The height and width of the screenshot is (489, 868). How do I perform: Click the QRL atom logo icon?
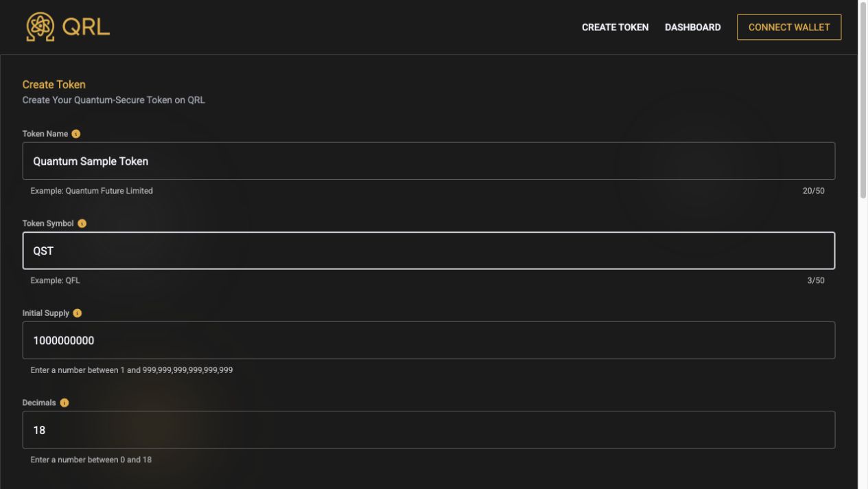click(x=40, y=27)
